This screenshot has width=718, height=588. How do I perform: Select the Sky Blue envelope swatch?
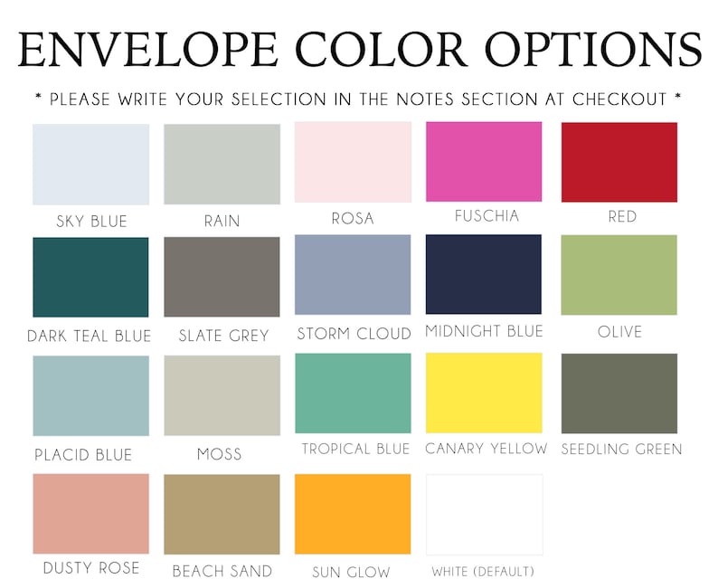90,165
